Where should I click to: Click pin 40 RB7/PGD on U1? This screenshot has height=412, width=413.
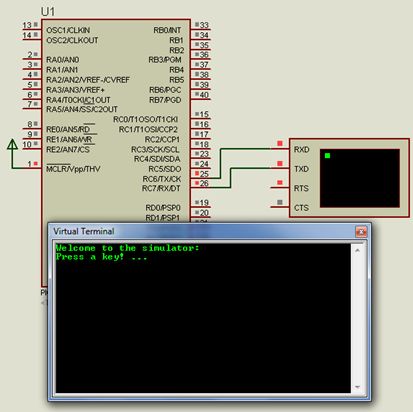200,98
